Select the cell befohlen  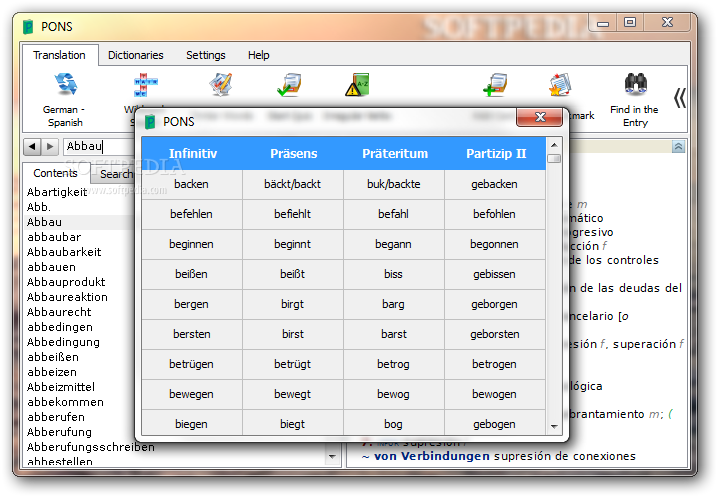click(x=494, y=214)
